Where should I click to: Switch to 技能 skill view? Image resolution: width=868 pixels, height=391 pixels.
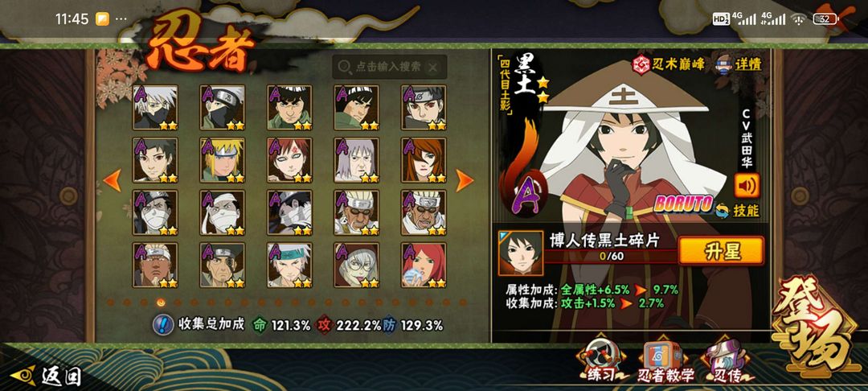(737, 211)
